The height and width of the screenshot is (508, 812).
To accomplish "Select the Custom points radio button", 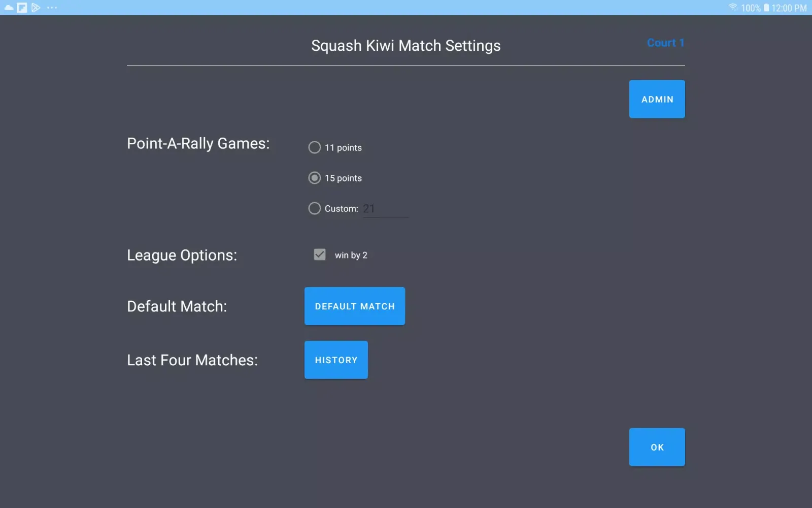I will click(315, 208).
